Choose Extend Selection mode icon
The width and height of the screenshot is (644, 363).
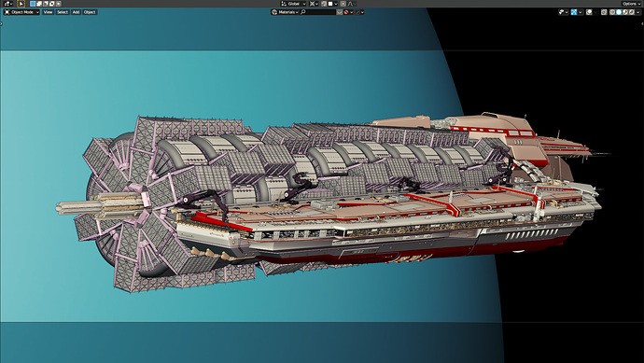coord(39,4)
